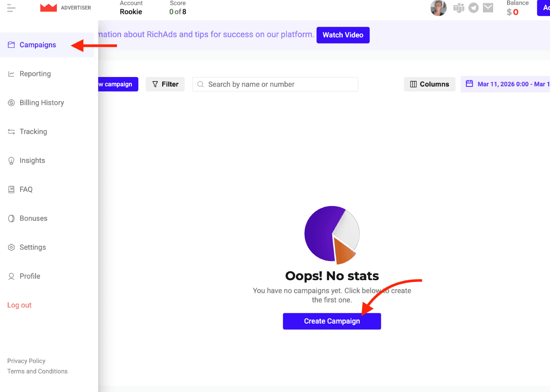
Task: Collapse sidebar using the hamburger menu icon
Action: [11, 8]
